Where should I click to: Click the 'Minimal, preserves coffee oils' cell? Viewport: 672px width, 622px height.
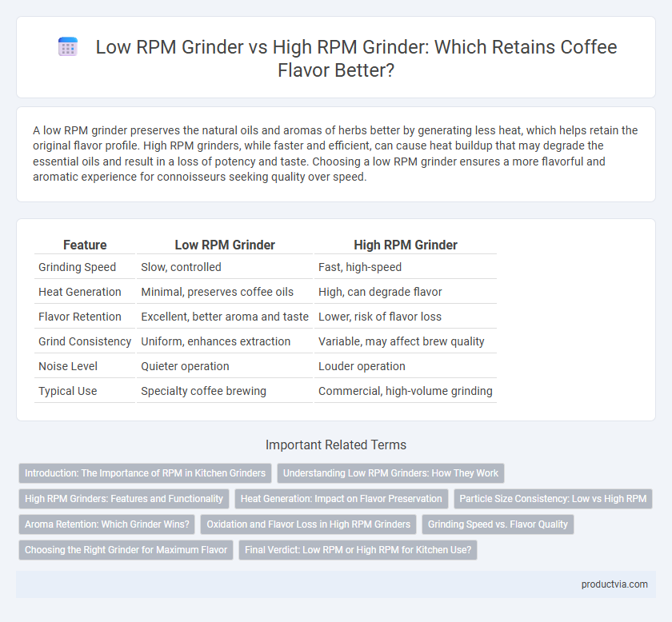218,292
